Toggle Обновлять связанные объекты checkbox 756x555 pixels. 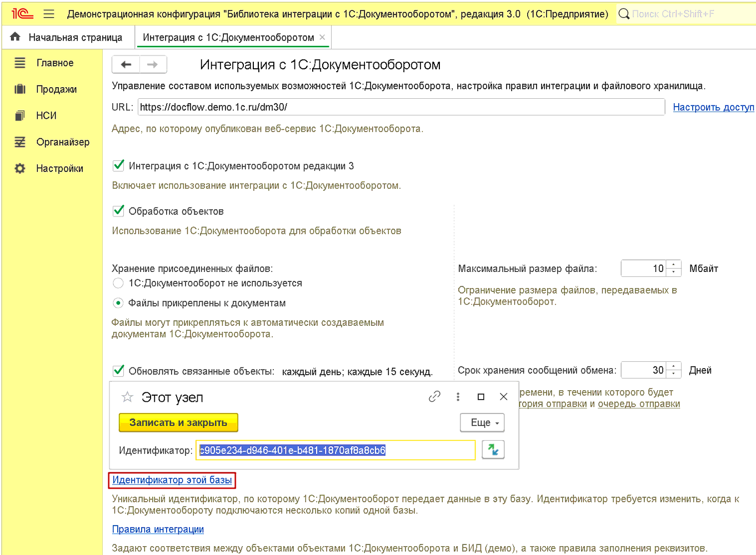click(x=118, y=371)
